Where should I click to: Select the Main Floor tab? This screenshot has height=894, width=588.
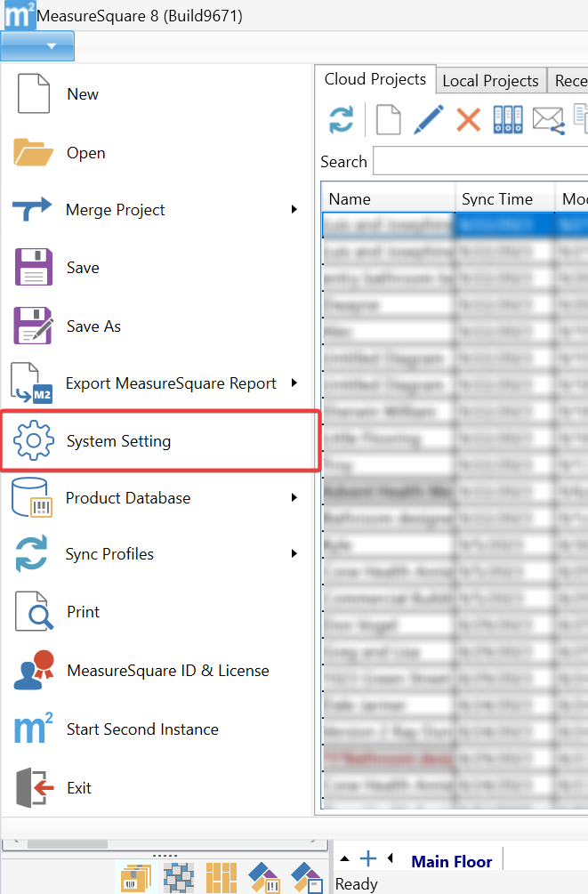(x=452, y=861)
